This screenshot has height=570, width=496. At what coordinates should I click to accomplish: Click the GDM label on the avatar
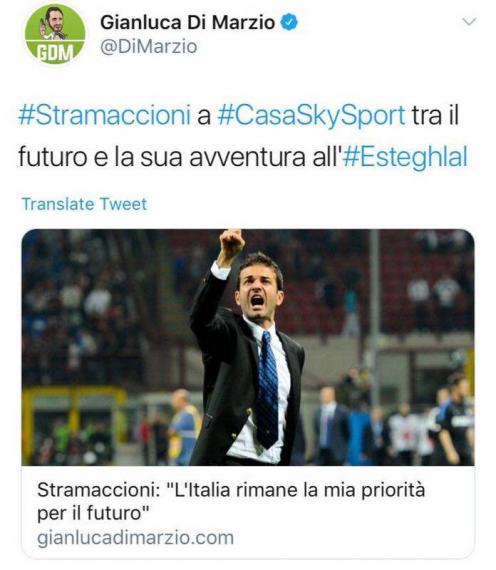click(x=55, y=53)
